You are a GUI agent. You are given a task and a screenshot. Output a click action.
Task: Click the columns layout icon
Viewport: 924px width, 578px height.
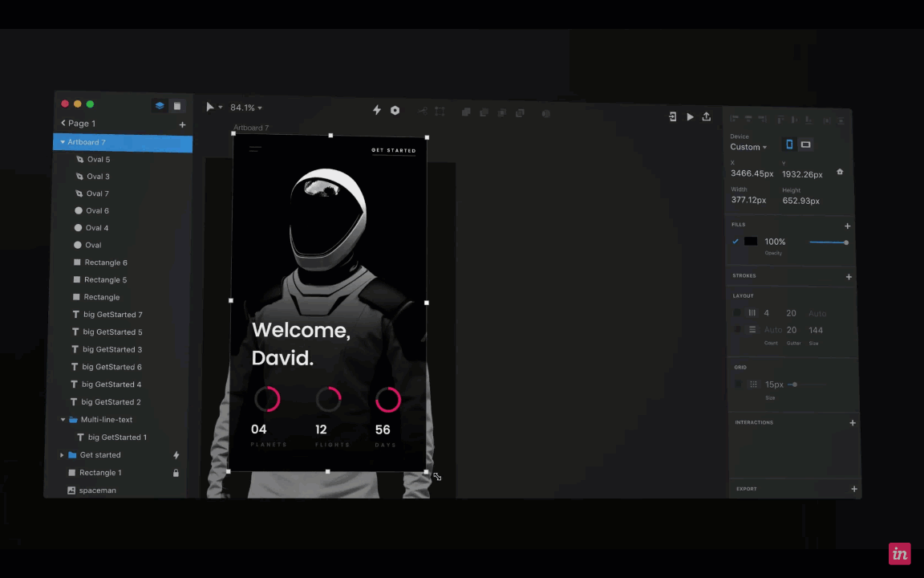752,313
